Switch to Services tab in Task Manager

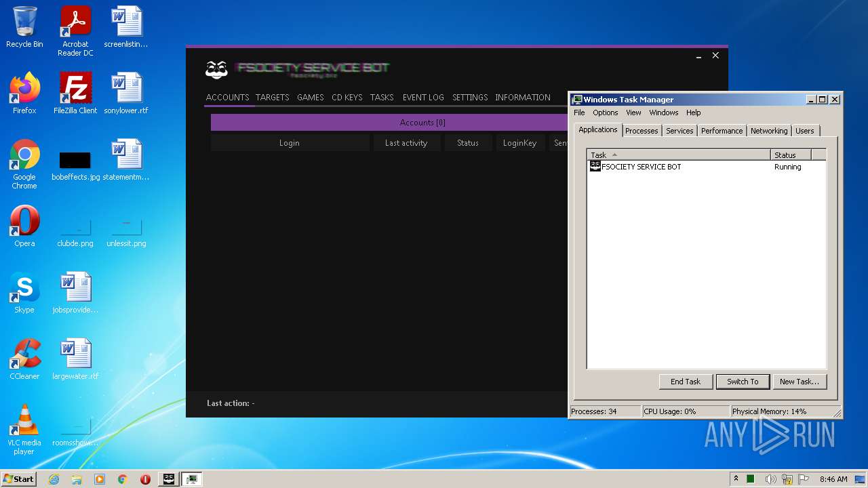[x=679, y=131]
